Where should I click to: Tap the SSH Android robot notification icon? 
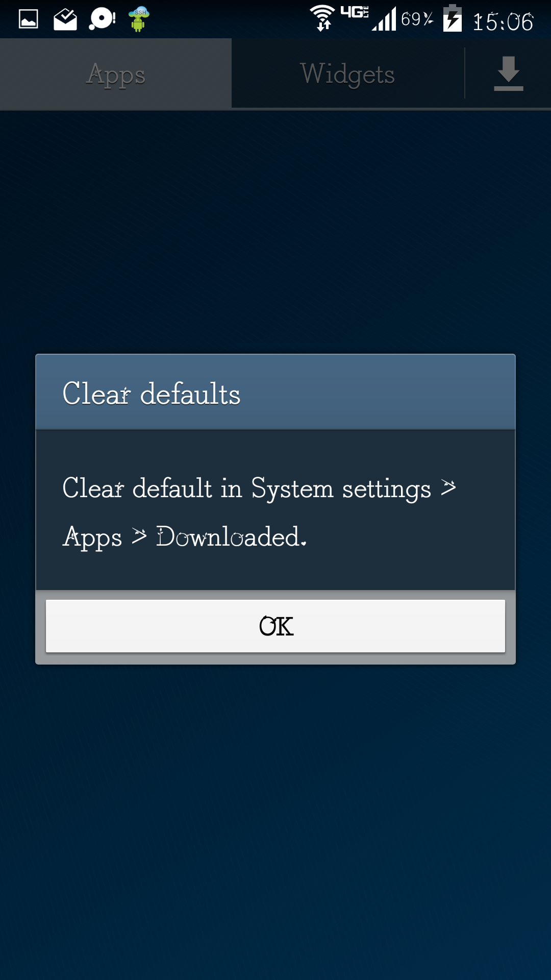[138, 19]
